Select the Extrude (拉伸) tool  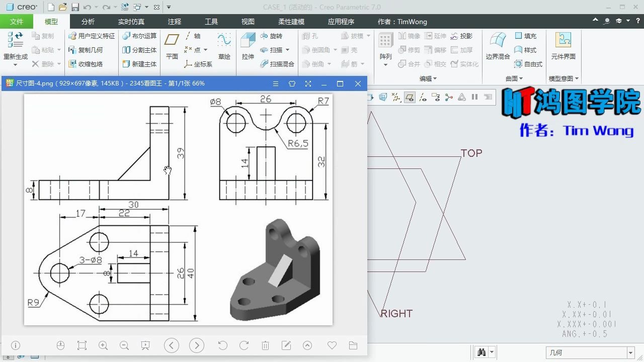pos(248,46)
